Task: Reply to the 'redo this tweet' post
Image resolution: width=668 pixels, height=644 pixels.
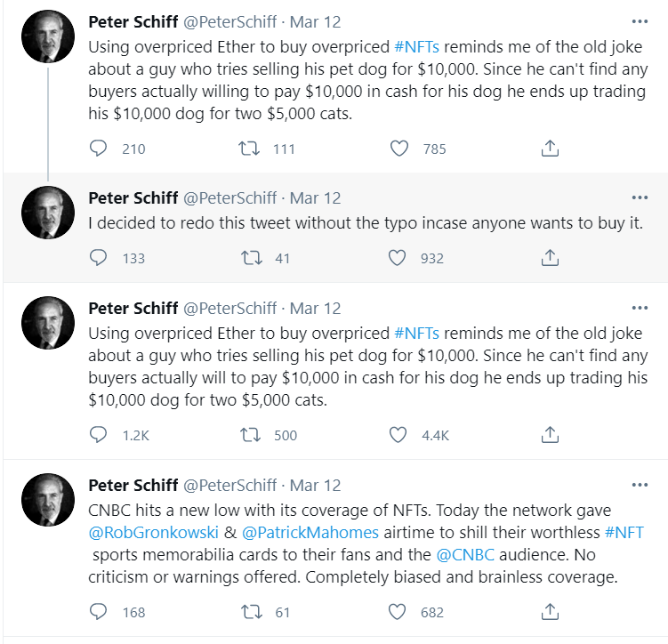Action: [98, 258]
